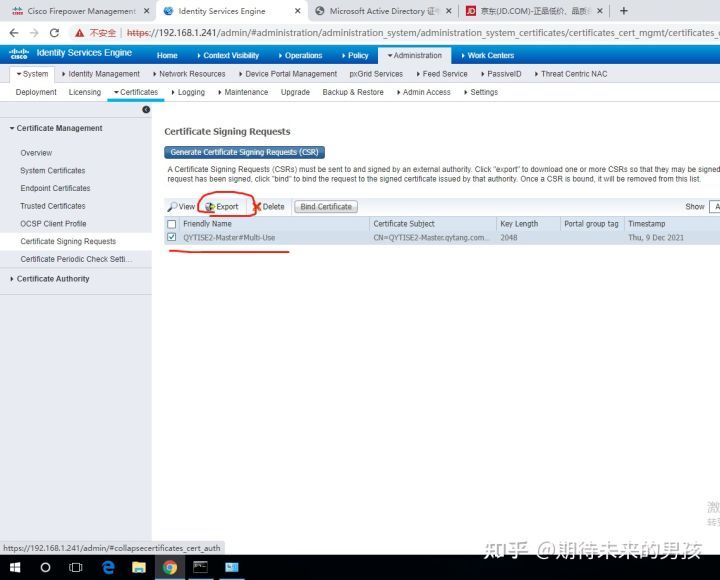720x580 pixels.
Task: Click the Cisco logo in ISE header
Action: (x=19, y=54)
